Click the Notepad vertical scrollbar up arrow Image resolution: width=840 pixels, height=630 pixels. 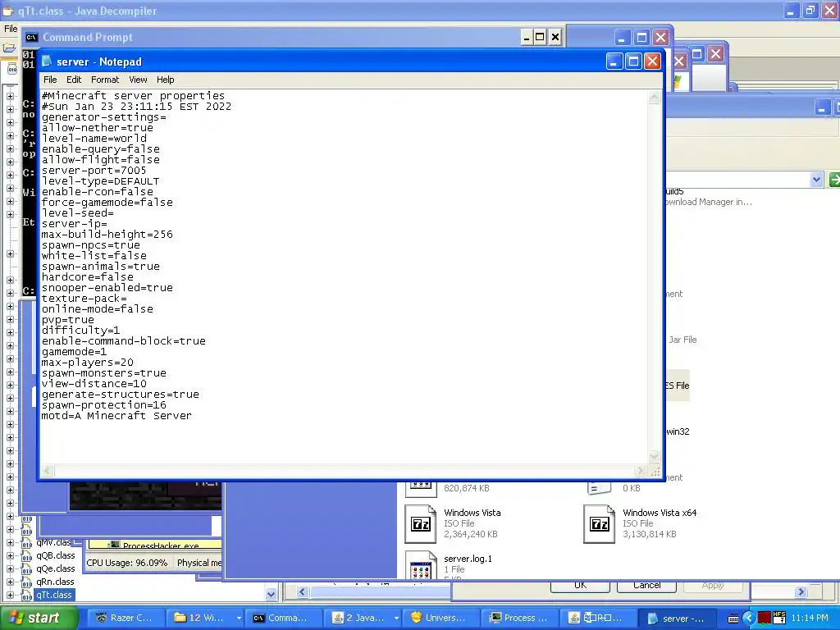(654, 98)
